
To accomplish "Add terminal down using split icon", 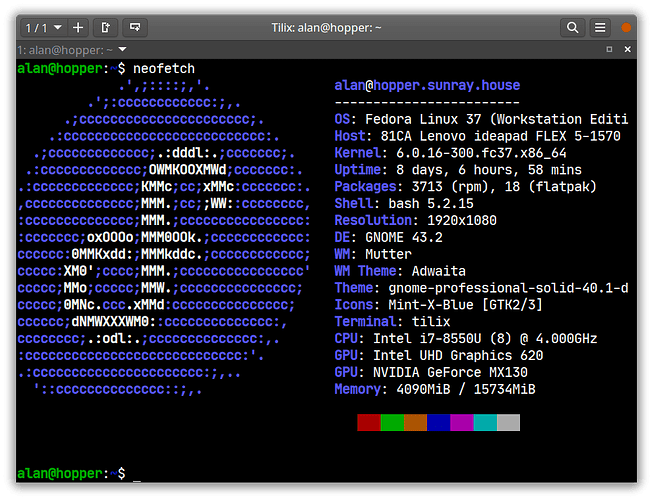I will point(134,27).
